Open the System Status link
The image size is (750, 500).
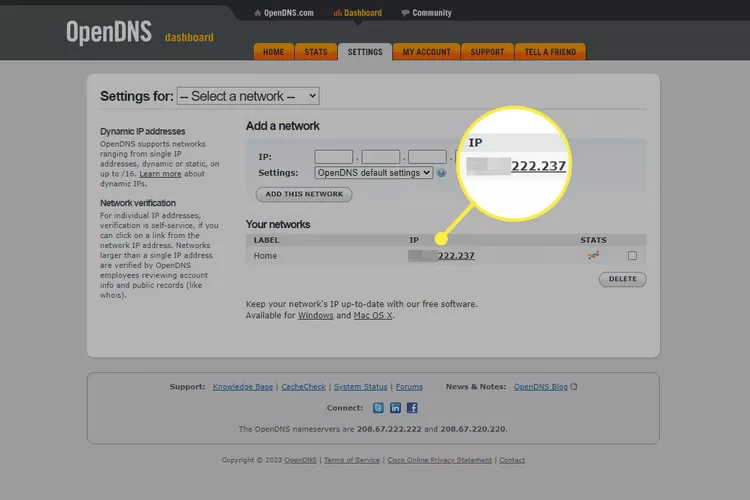(x=361, y=387)
